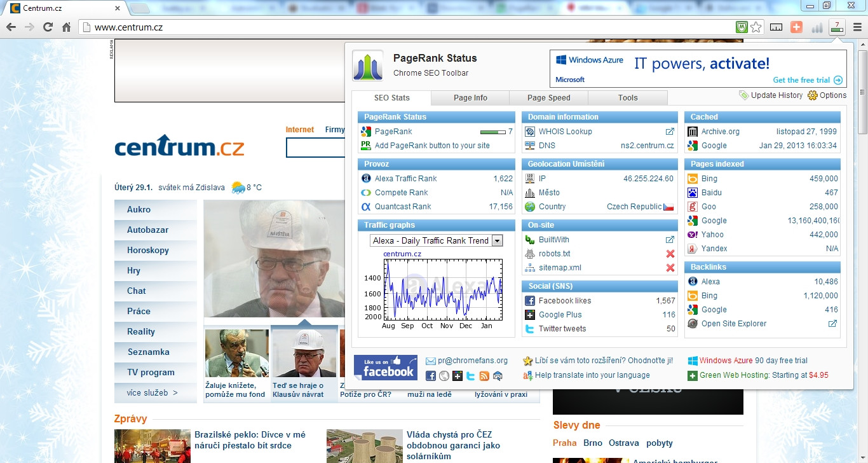The height and width of the screenshot is (463, 868).
Task: Click the Compete Rank link
Action: [x=402, y=193]
